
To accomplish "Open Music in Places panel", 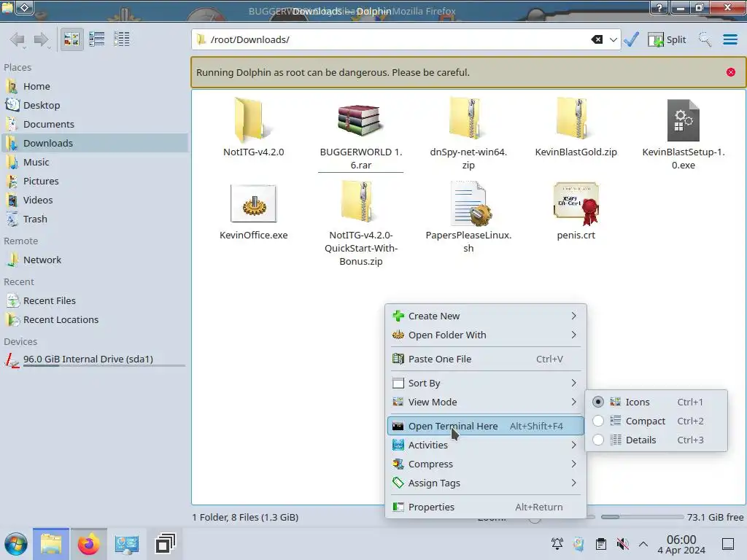I will pos(94,163).
